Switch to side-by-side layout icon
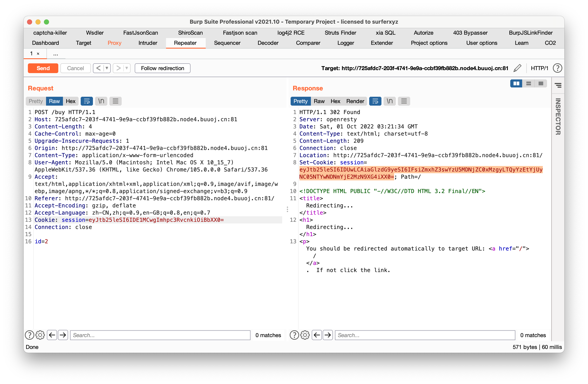This screenshot has height=384, width=588. coord(516,83)
